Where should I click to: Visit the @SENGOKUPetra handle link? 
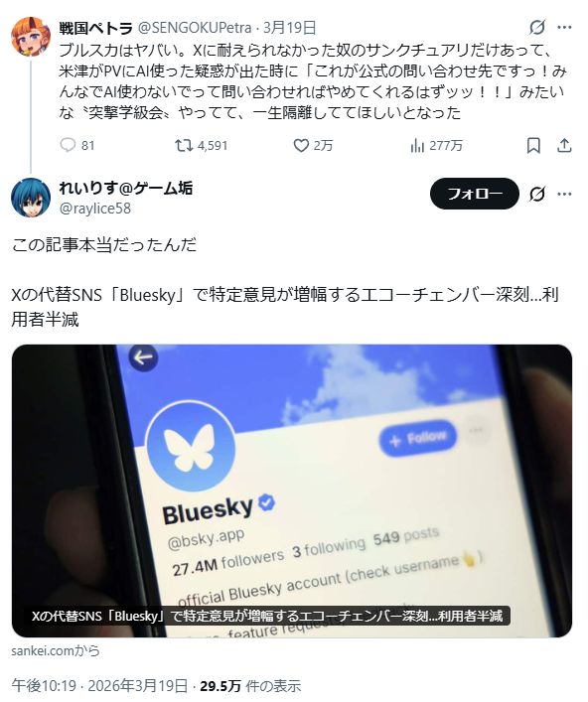(195, 28)
